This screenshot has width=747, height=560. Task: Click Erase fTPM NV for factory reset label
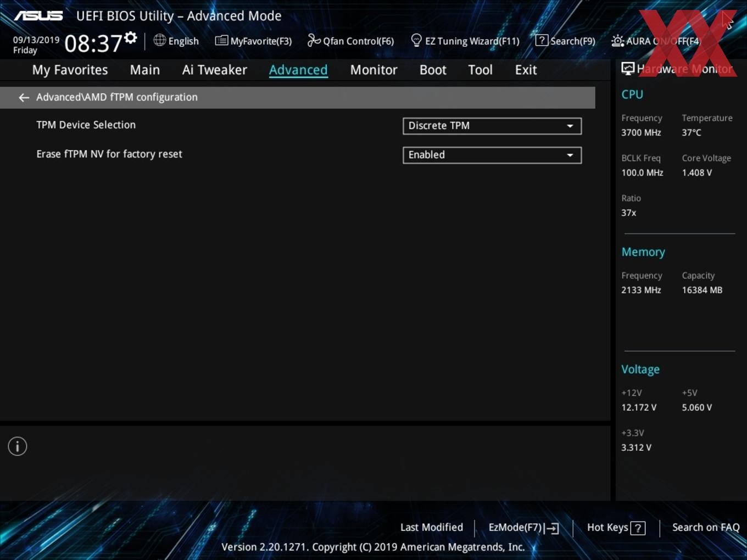(109, 154)
